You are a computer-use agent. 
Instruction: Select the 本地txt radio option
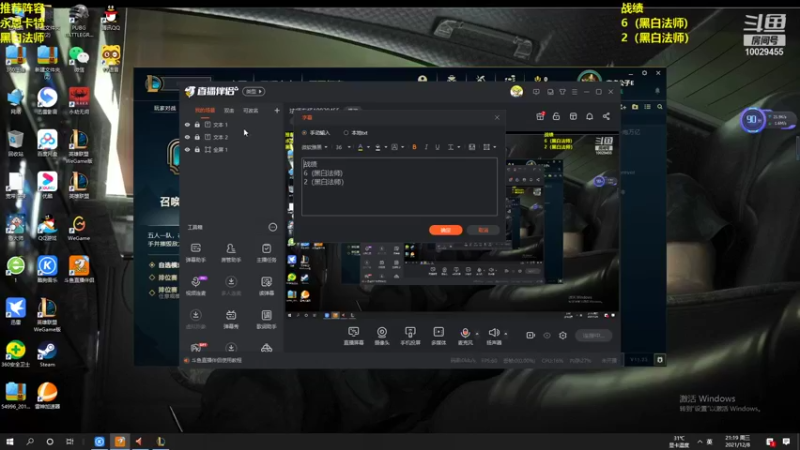point(346,133)
